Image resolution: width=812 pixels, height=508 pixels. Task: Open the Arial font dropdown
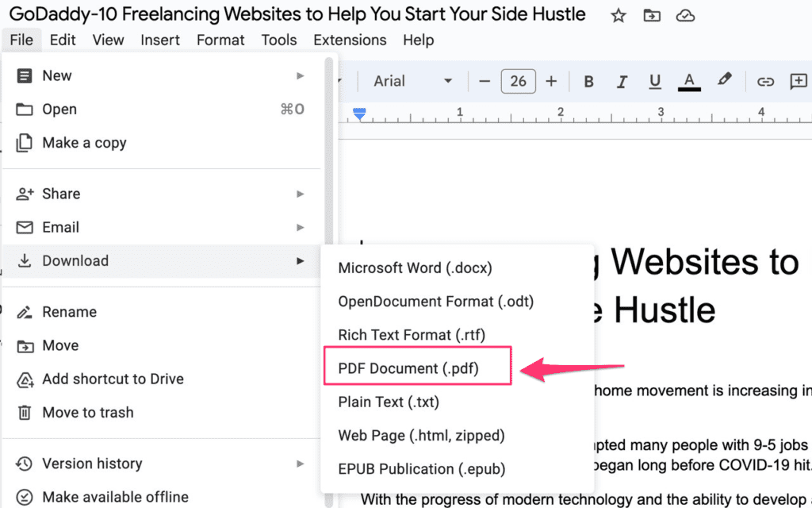[x=412, y=82]
